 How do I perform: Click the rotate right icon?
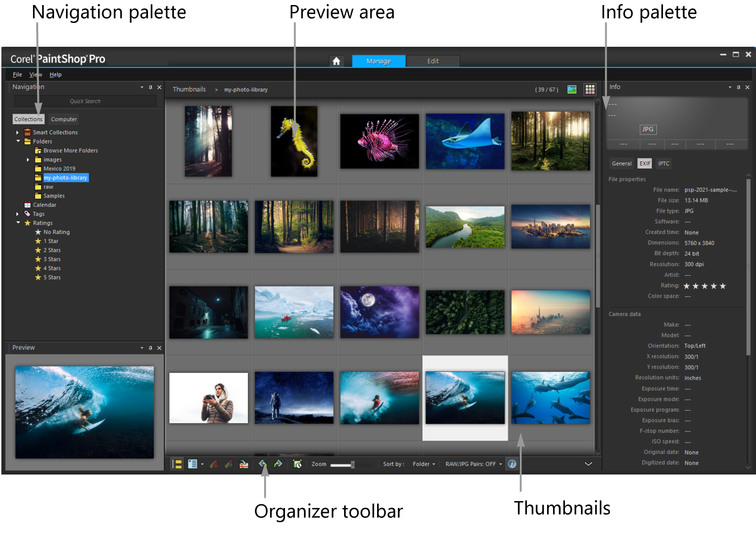point(278,464)
